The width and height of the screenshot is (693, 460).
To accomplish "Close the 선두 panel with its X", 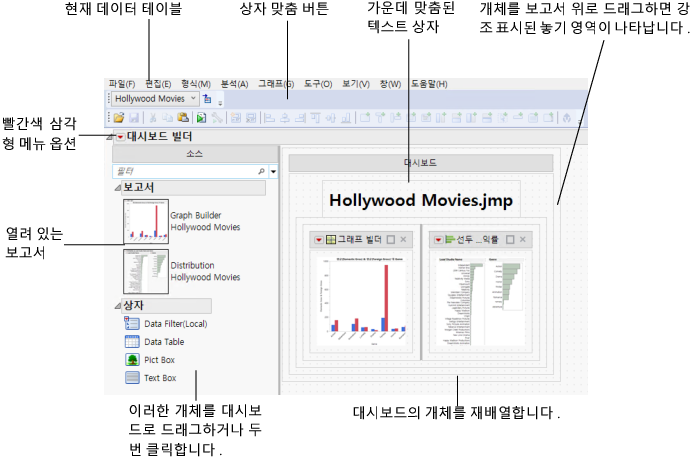I will pos(522,240).
